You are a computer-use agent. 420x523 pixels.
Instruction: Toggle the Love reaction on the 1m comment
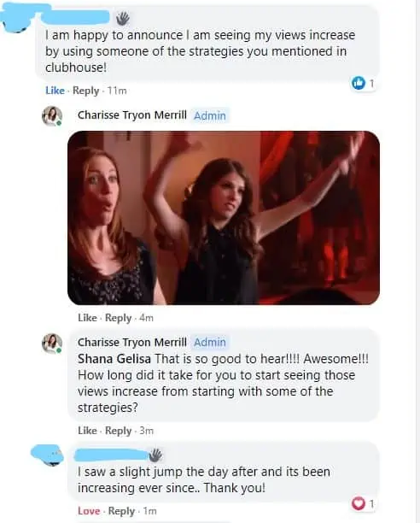(89, 511)
